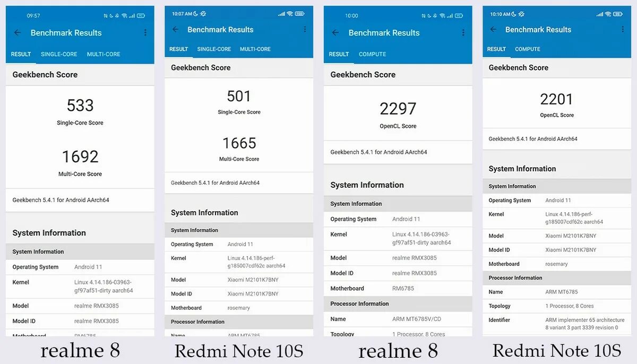
Task: Open SINGLE-CORE tab on the 09:57 screen
Action: click(x=59, y=54)
